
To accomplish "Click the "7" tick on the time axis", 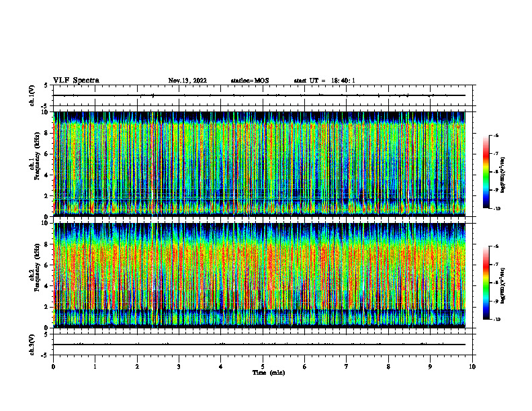I will click(x=347, y=366).
